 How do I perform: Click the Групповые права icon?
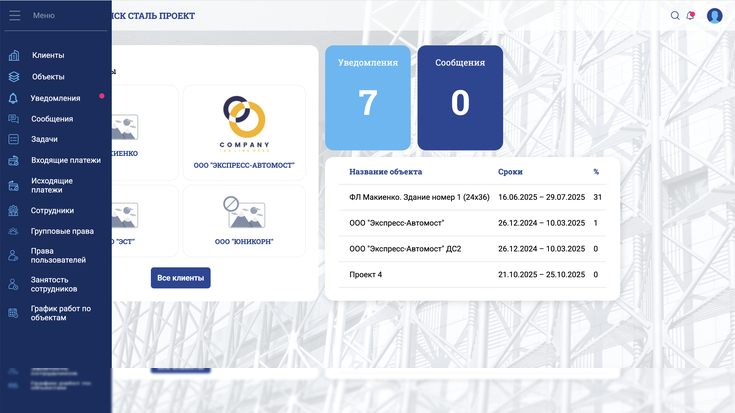click(13, 231)
